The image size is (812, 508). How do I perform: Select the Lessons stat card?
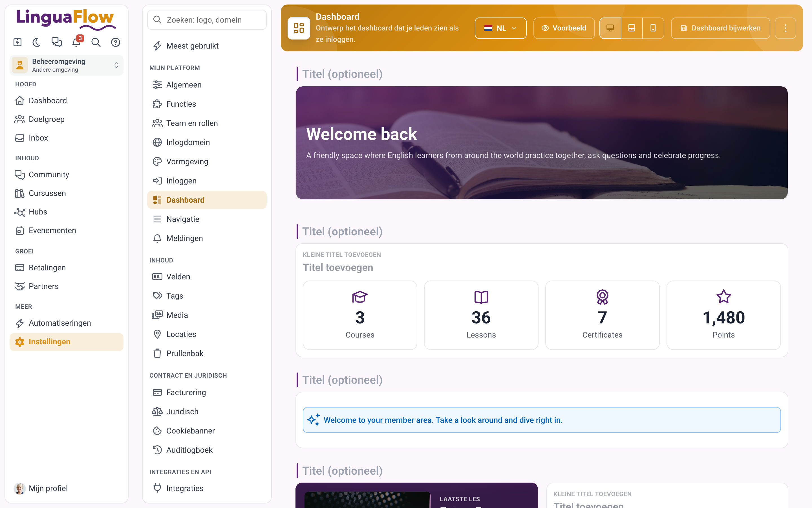(x=481, y=315)
